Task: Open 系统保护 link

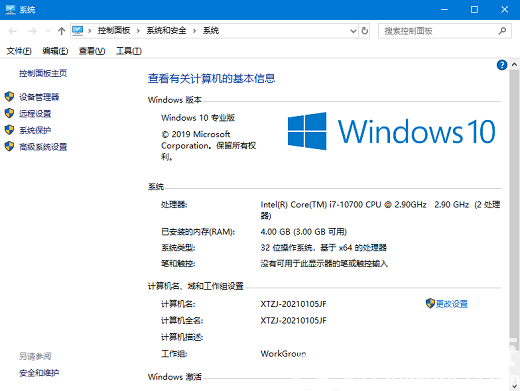Action: coord(35,130)
